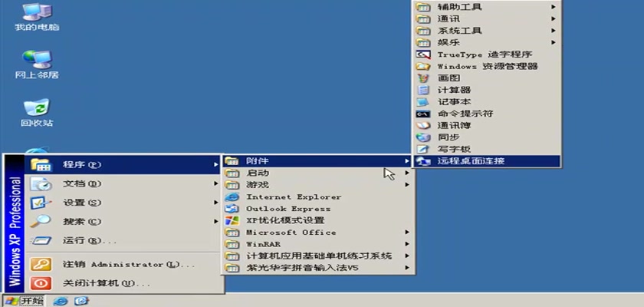
Task: Select the 回收站 recycle bin icon
Action: (37, 113)
